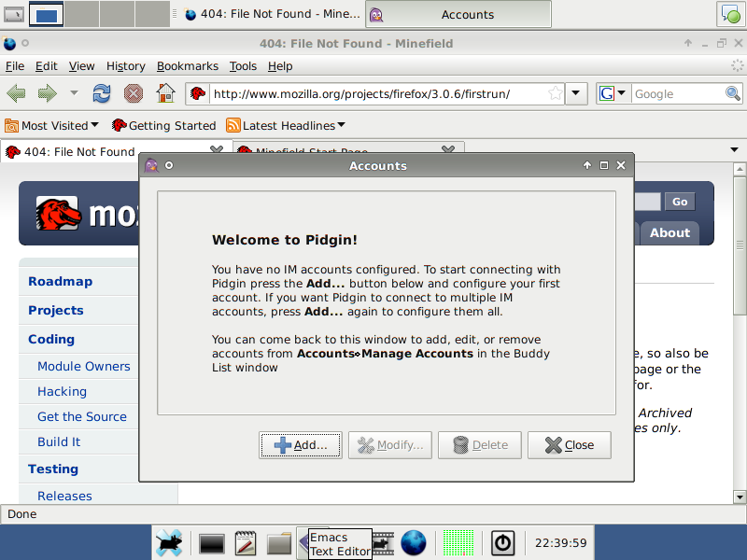Open the Projects sidebar link
747x560 pixels.
coord(56,311)
